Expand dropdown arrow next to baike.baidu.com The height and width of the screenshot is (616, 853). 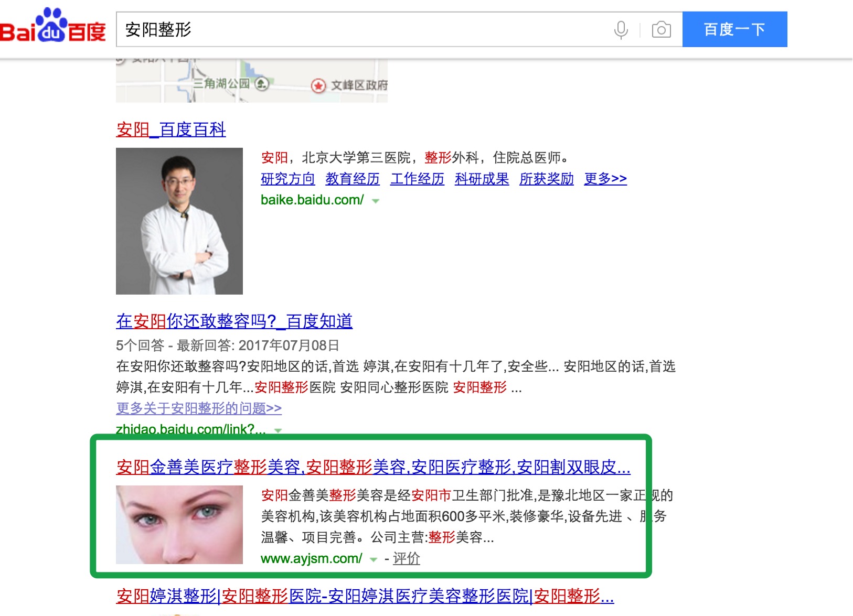click(x=376, y=201)
